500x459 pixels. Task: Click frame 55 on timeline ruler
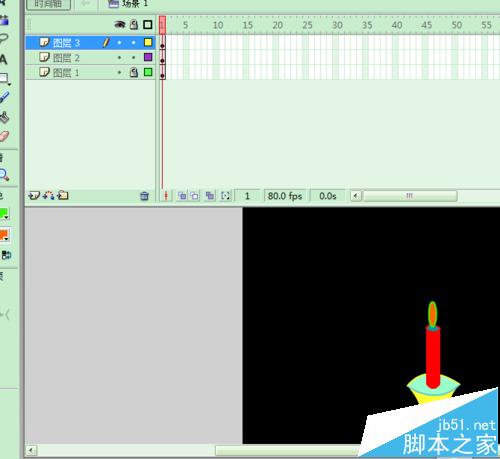486,25
